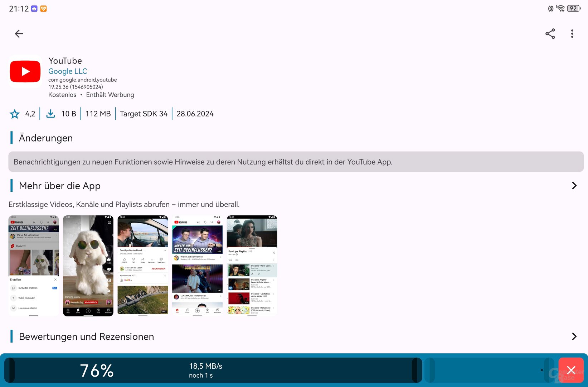Tap the release date 28.06.2024
Viewport: 588px width, 387px height.
coord(195,114)
